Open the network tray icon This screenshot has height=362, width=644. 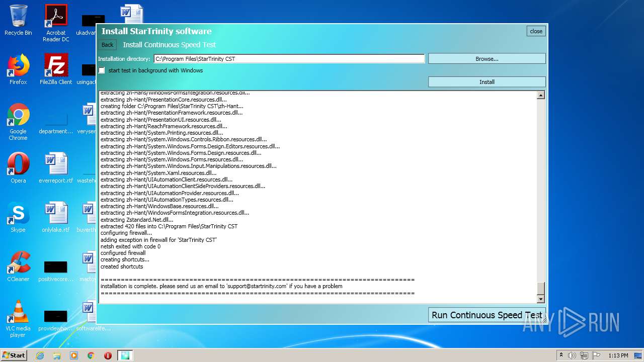click(584, 355)
